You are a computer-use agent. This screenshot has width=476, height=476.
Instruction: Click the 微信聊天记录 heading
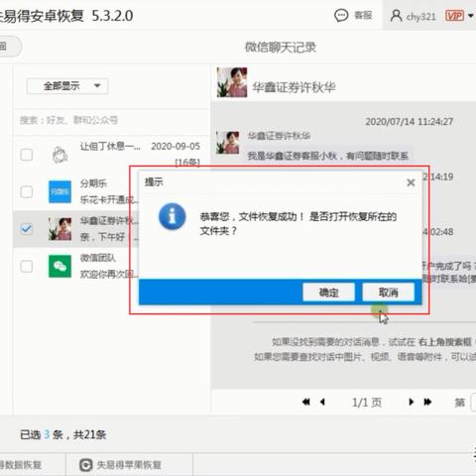point(281,48)
